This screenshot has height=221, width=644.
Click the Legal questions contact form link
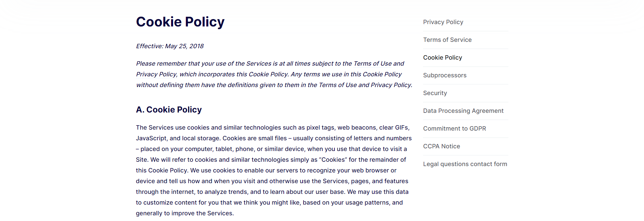pos(465,164)
